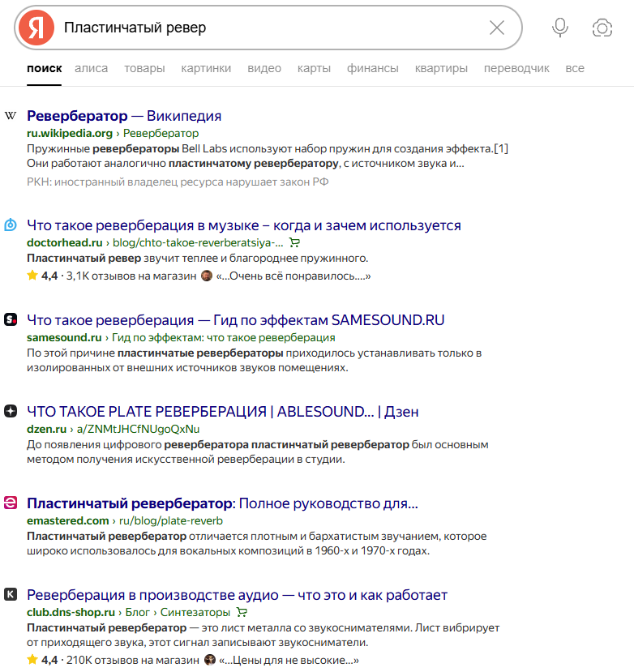
Task: Click the DNS club favicon icon
Action: coord(11,594)
